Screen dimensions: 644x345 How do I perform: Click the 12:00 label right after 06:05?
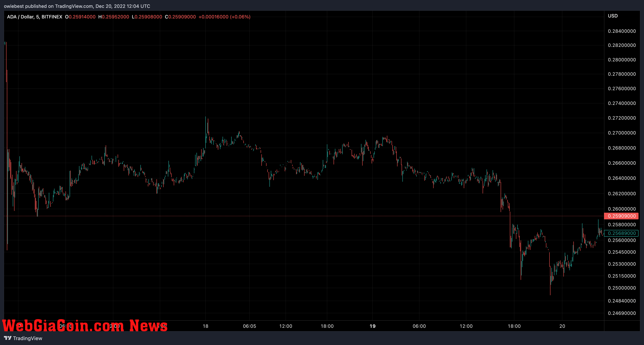point(286,326)
